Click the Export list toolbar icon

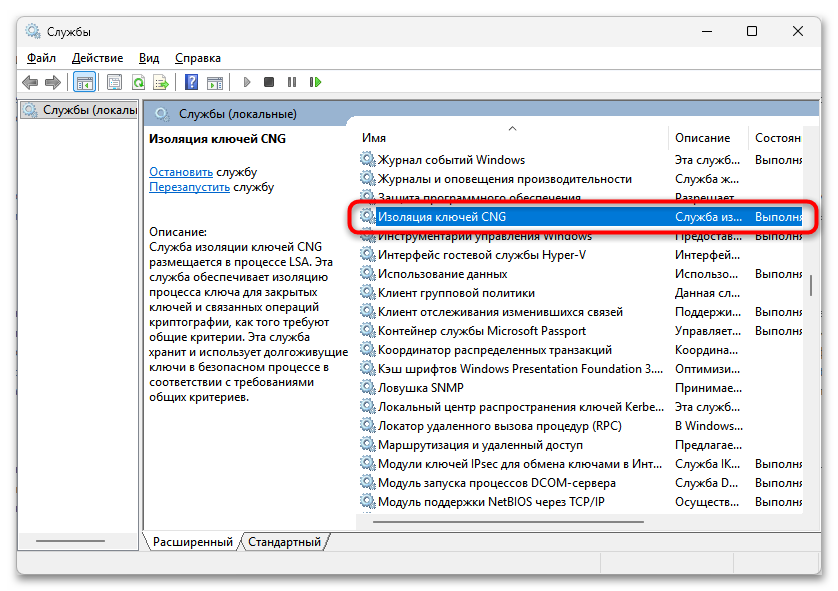coord(161,82)
